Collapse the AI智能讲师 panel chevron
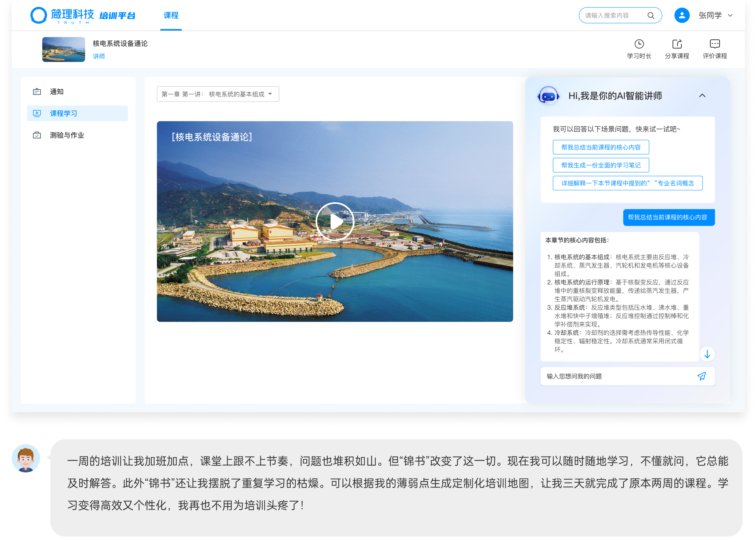 pos(702,96)
